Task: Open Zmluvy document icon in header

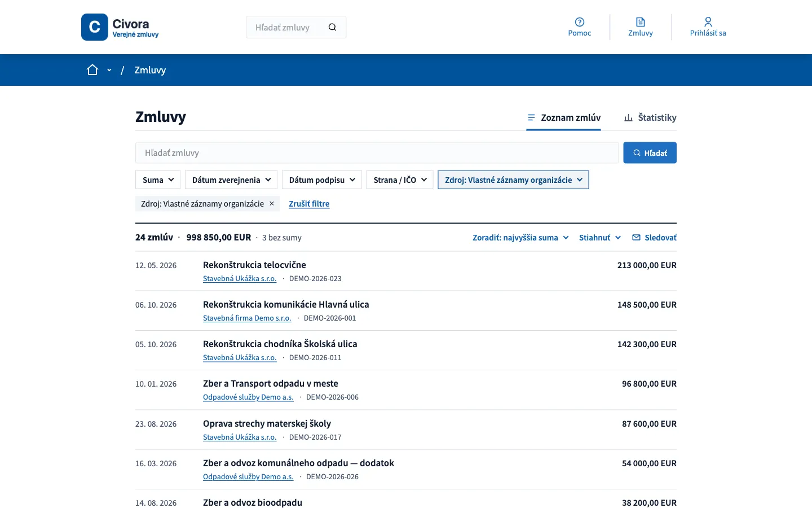Action: click(x=641, y=22)
